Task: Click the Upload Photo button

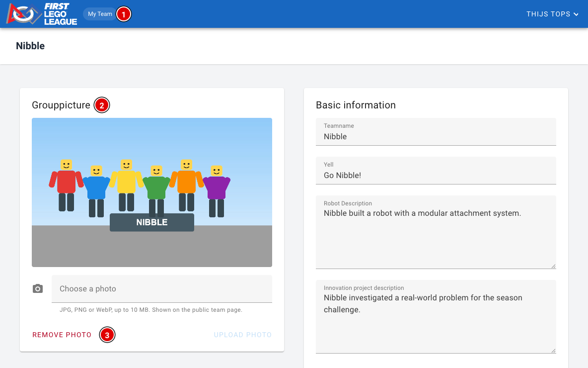Action: tap(243, 335)
